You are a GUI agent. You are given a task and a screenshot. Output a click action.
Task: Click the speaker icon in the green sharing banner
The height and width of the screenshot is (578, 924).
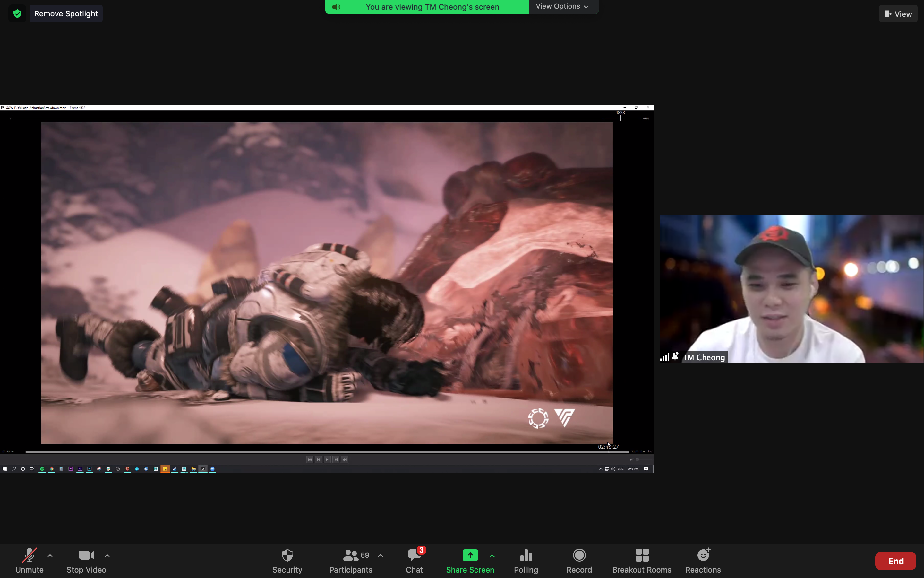pyautogui.click(x=336, y=7)
